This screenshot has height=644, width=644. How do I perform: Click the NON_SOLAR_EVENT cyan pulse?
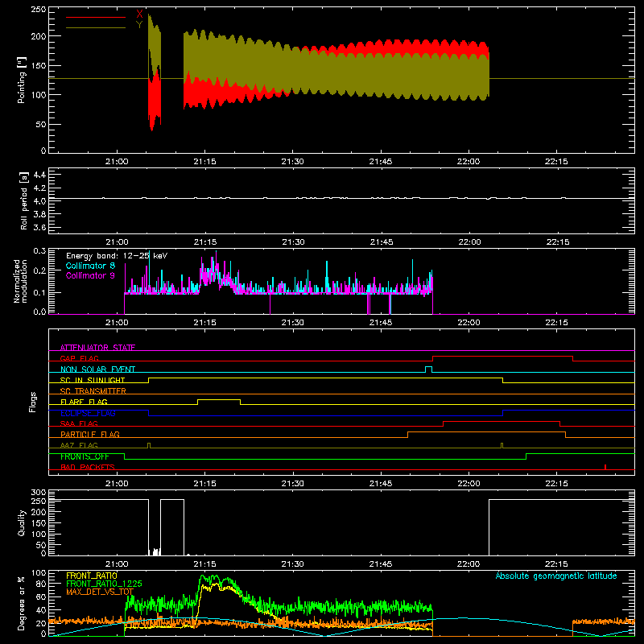tap(428, 369)
